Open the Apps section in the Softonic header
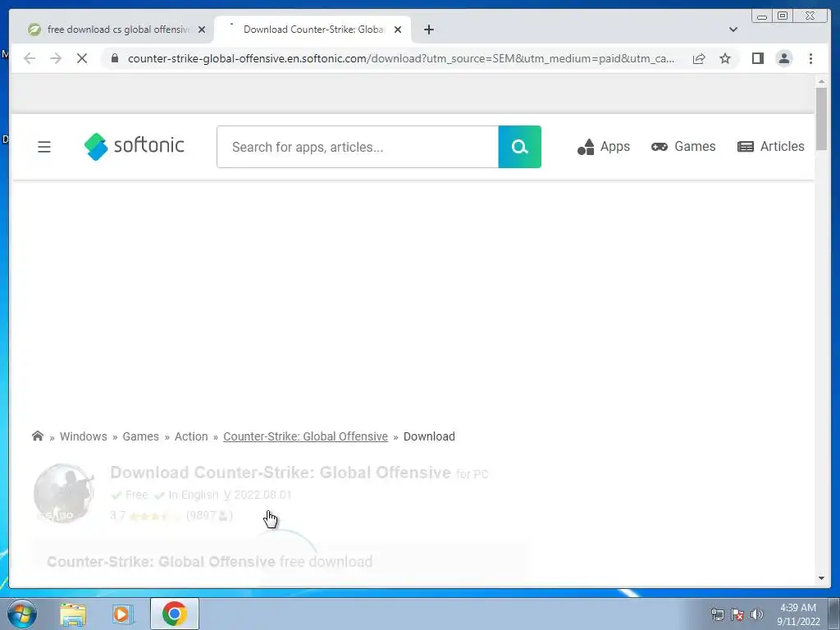The image size is (840, 630). pyautogui.click(x=603, y=147)
